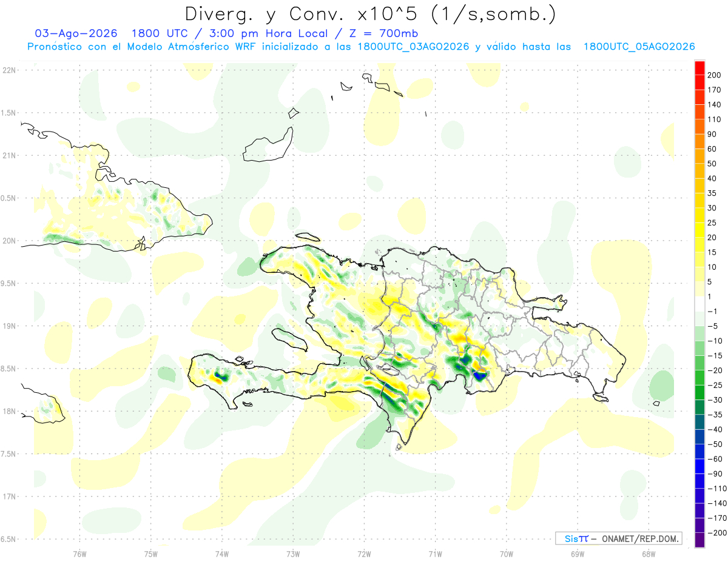Image resolution: width=728 pixels, height=562 pixels.
Task: Click the '60' value on the color scale
Action: 712,149
